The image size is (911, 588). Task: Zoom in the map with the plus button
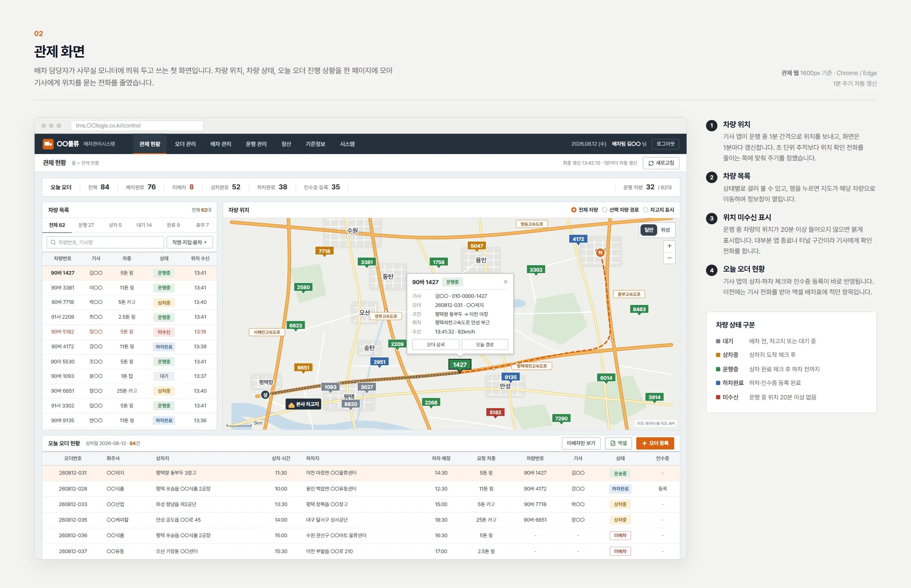pyautogui.click(x=669, y=246)
